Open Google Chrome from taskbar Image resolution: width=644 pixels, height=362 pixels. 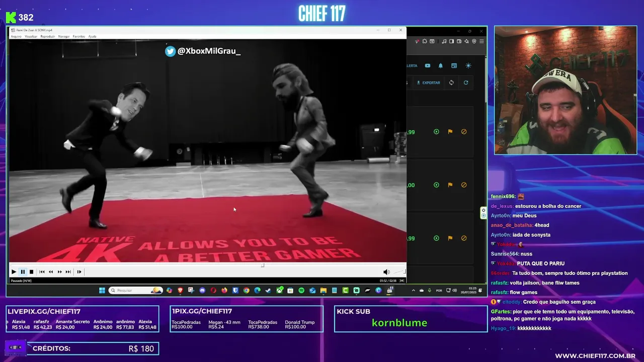point(247,290)
